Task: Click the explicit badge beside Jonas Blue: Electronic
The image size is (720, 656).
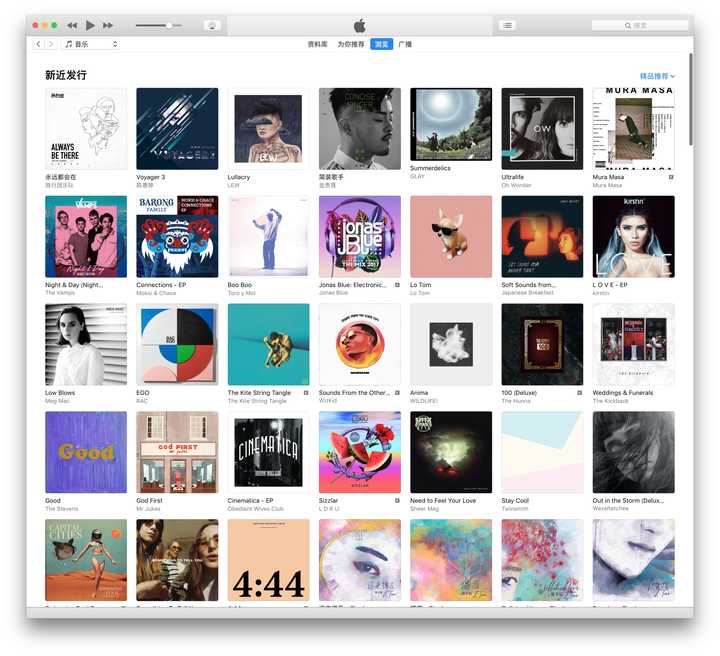Action: [x=397, y=285]
